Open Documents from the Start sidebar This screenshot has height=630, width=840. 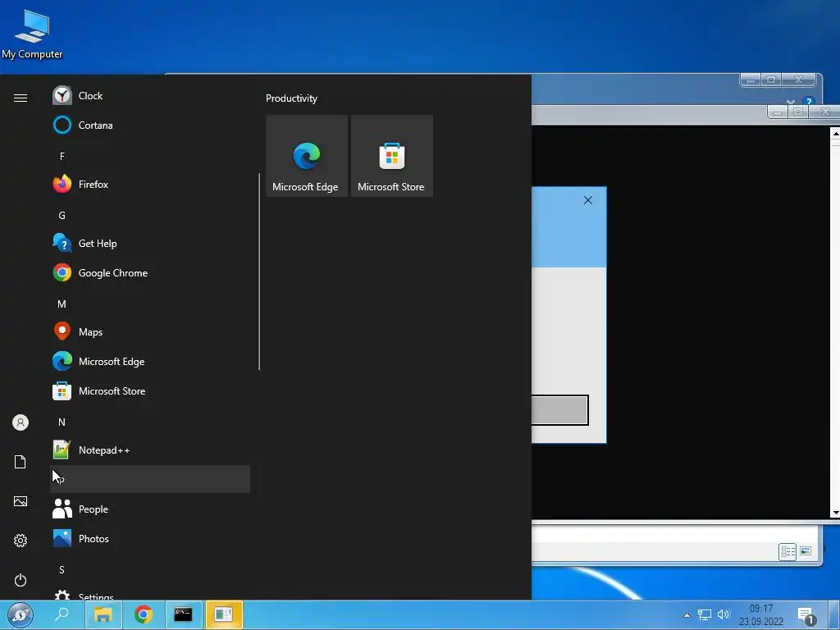(21, 462)
